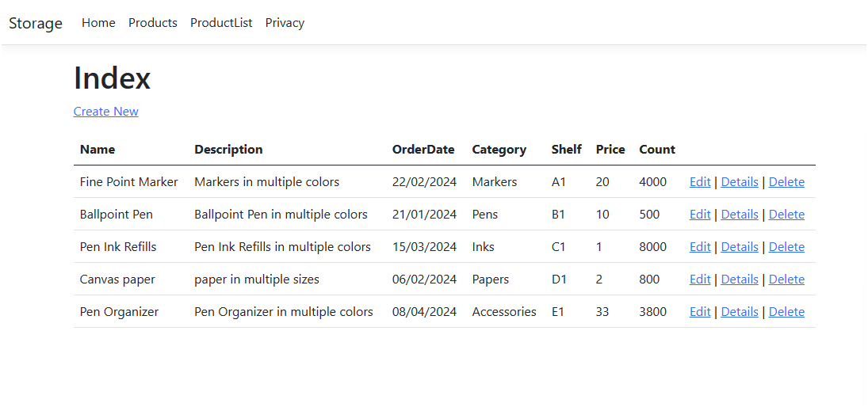Click the Shelf column header
Image resolution: width=868 pixels, height=407 pixels.
[566, 150]
